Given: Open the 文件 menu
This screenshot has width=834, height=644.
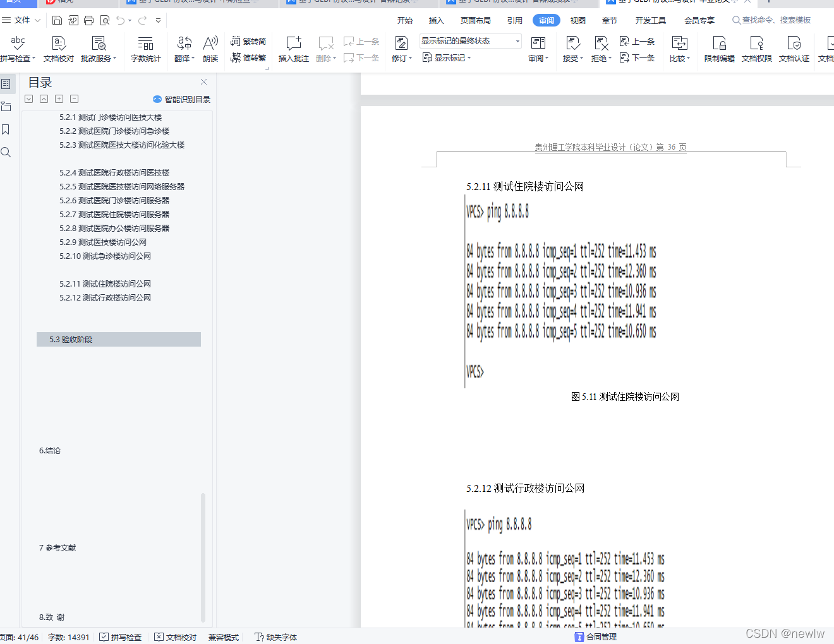Looking at the screenshot, I should 21,20.
